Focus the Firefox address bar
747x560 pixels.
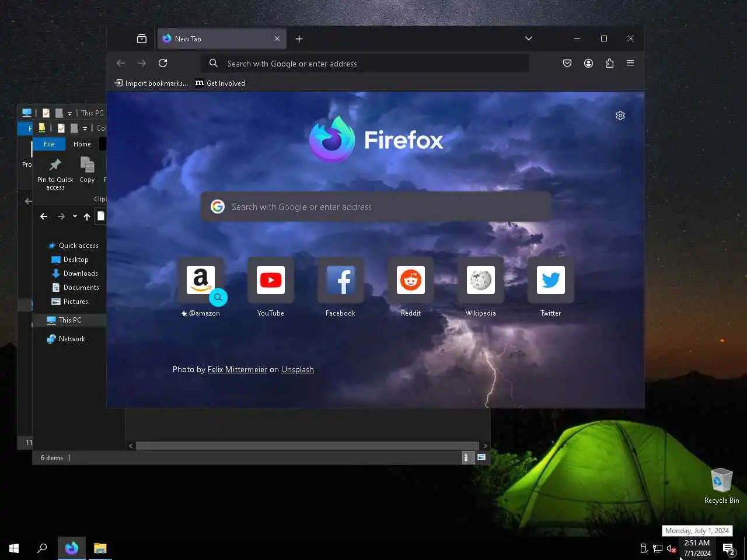point(365,63)
